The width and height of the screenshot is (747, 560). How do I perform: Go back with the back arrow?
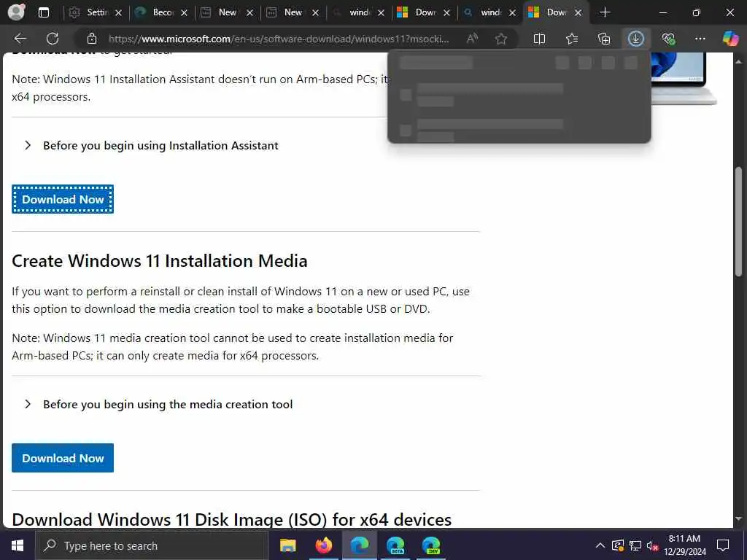(x=20, y=39)
